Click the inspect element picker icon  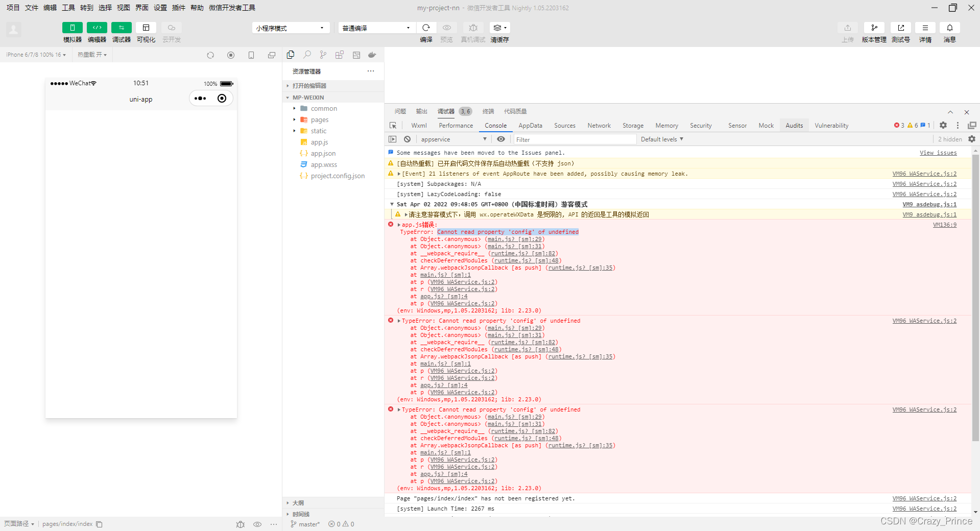393,126
